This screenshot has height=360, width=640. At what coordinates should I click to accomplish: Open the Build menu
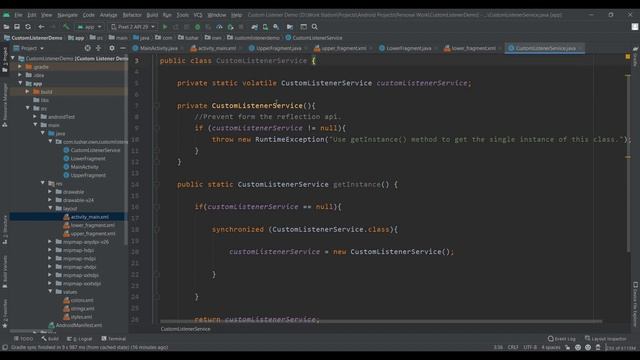click(x=152, y=15)
